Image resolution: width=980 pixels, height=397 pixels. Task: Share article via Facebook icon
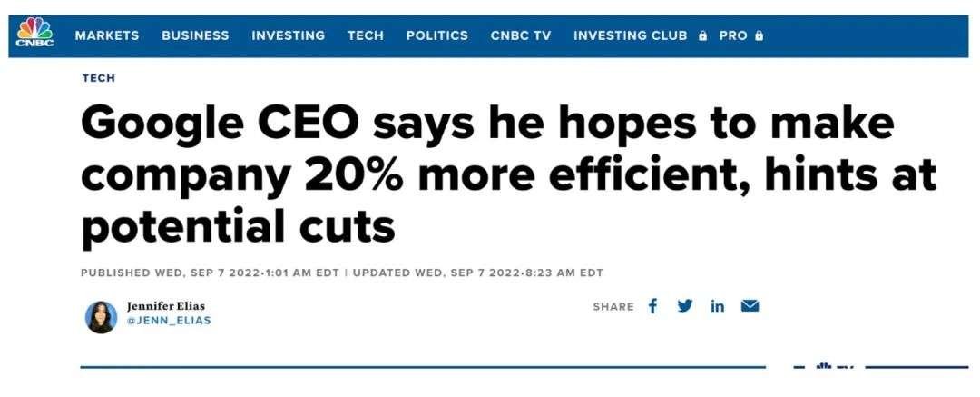[x=652, y=306]
